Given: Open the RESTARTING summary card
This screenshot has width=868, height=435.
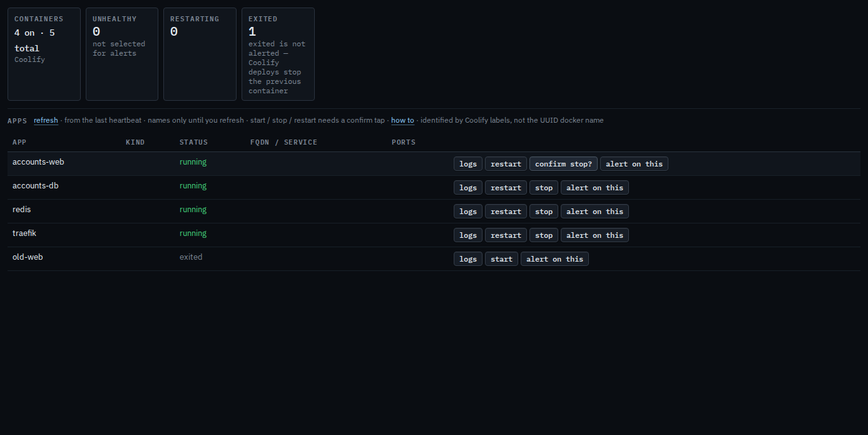Looking at the screenshot, I should [200, 54].
